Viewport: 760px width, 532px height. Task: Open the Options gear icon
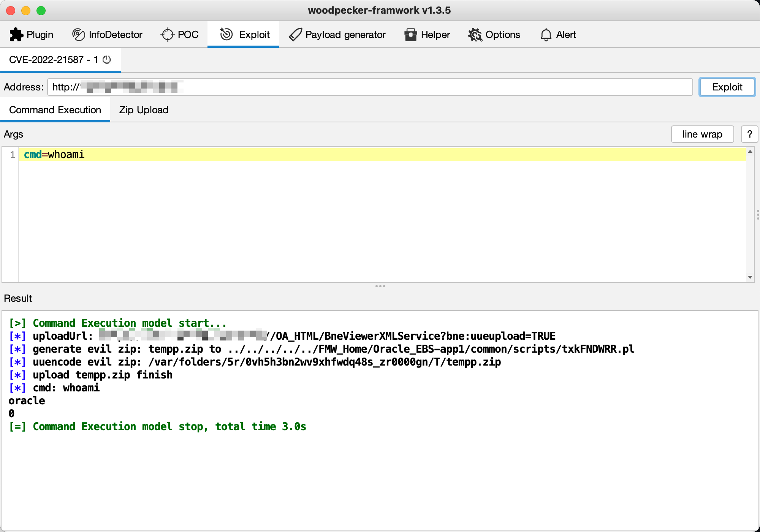pos(475,35)
